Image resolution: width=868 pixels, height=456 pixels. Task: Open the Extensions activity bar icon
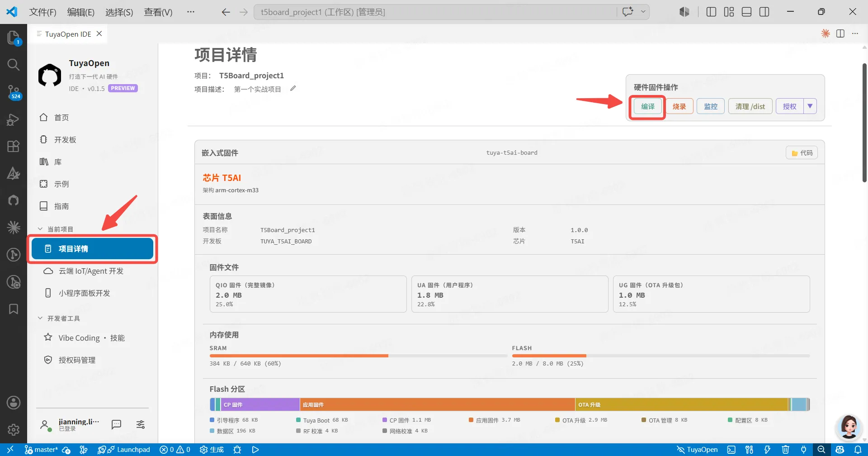14,146
